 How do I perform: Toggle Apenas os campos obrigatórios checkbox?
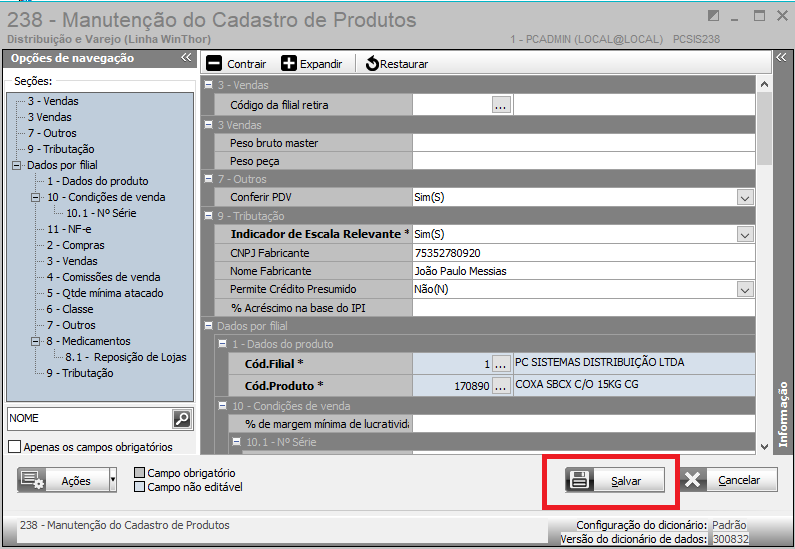point(15,447)
